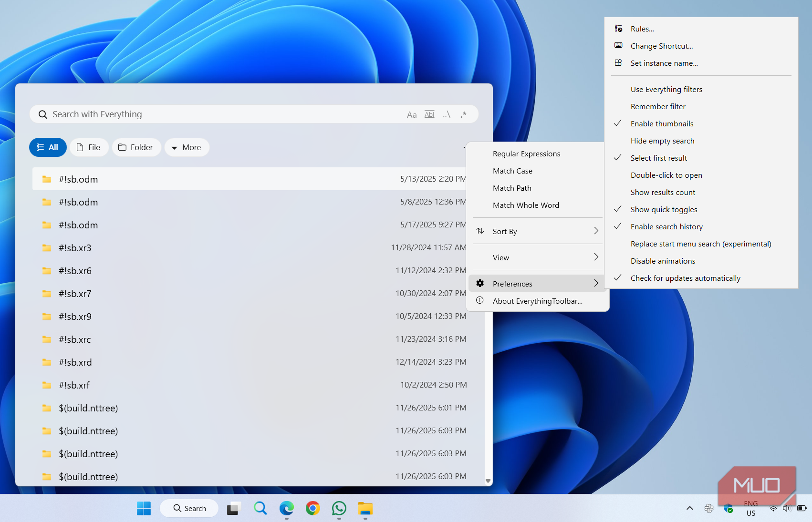Open Rules settings item
The width and height of the screenshot is (812, 522).
point(701,29)
